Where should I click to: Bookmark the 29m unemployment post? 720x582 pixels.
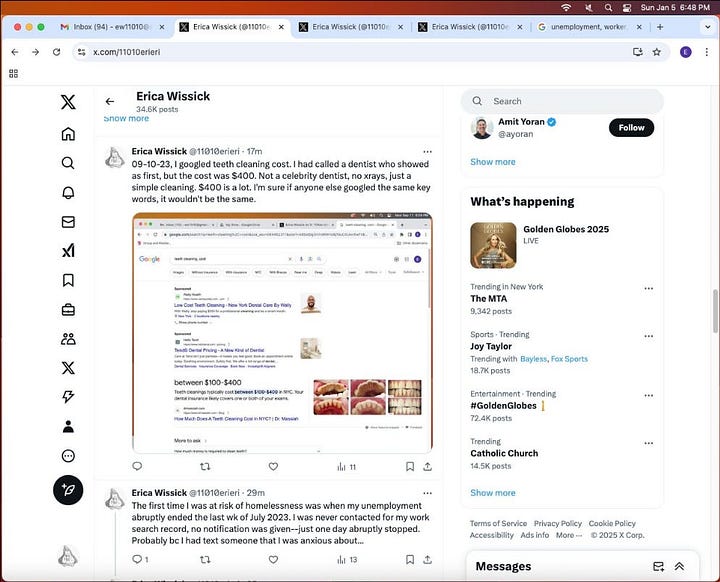[x=410, y=559]
